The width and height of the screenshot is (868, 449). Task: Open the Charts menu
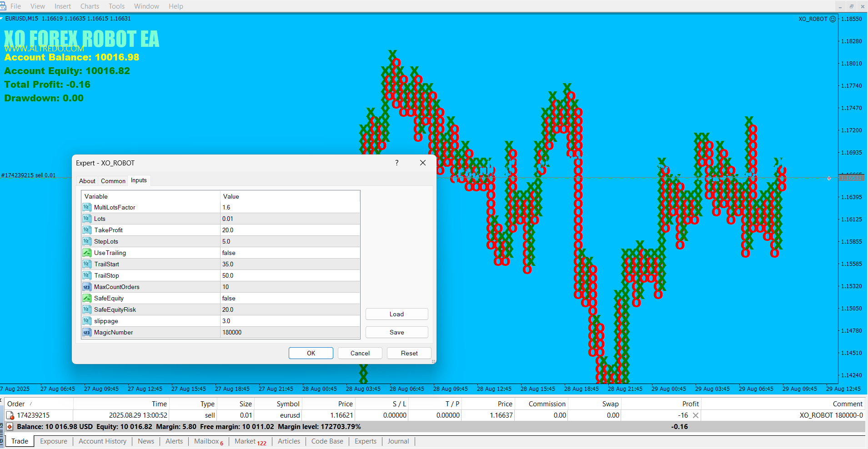click(90, 6)
